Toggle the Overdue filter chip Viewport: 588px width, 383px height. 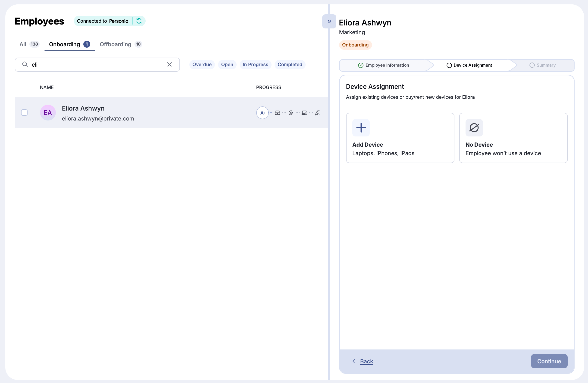point(202,64)
